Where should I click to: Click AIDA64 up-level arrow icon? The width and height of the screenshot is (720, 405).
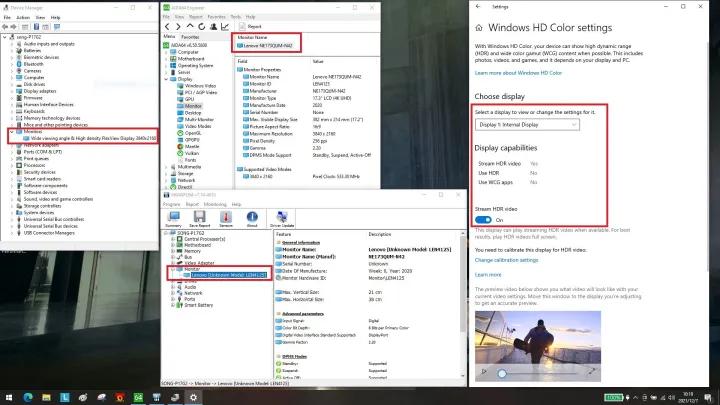pyautogui.click(x=190, y=27)
